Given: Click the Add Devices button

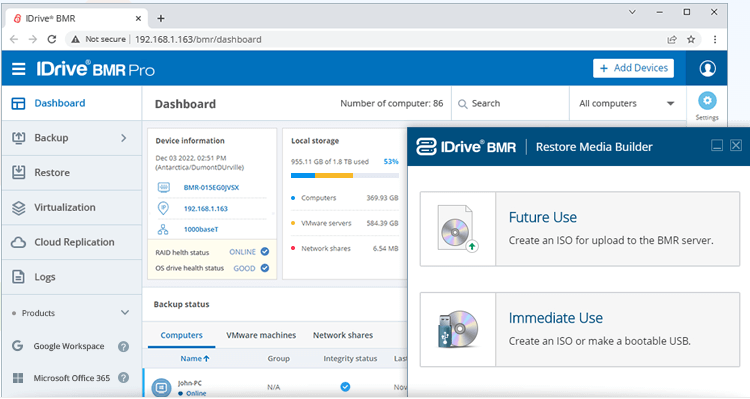Looking at the screenshot, I should click(x=633, y=68).
